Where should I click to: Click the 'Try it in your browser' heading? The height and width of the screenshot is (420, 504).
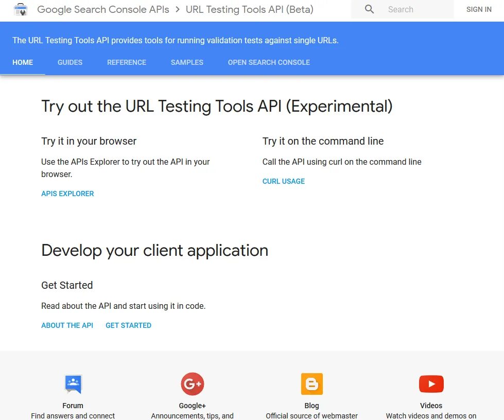[89, 141]
